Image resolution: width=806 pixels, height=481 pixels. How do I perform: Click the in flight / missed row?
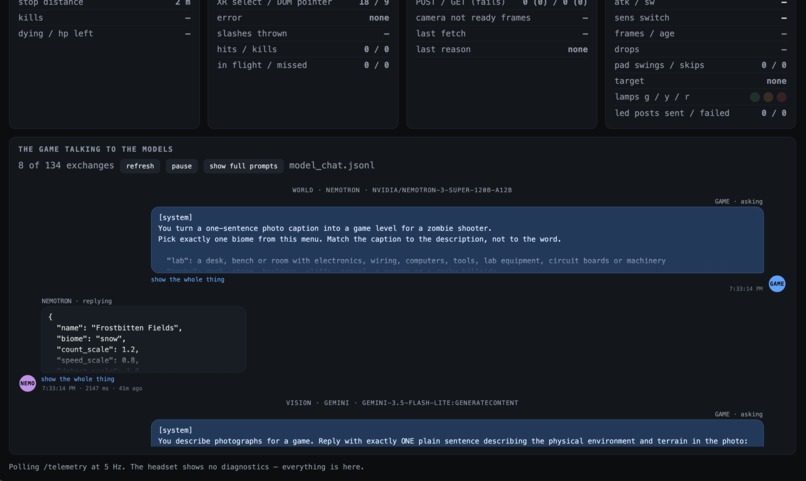(x=303, y=65)
